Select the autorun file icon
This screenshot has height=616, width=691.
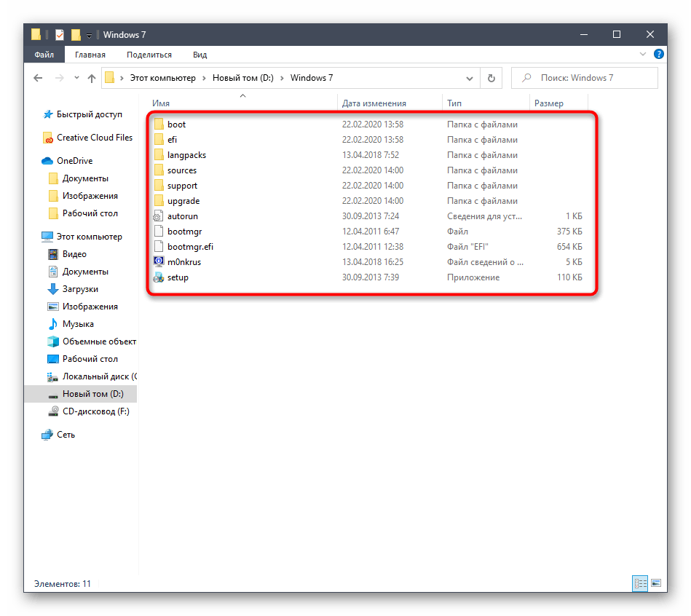pyautogui.click(x=158, y=216)
